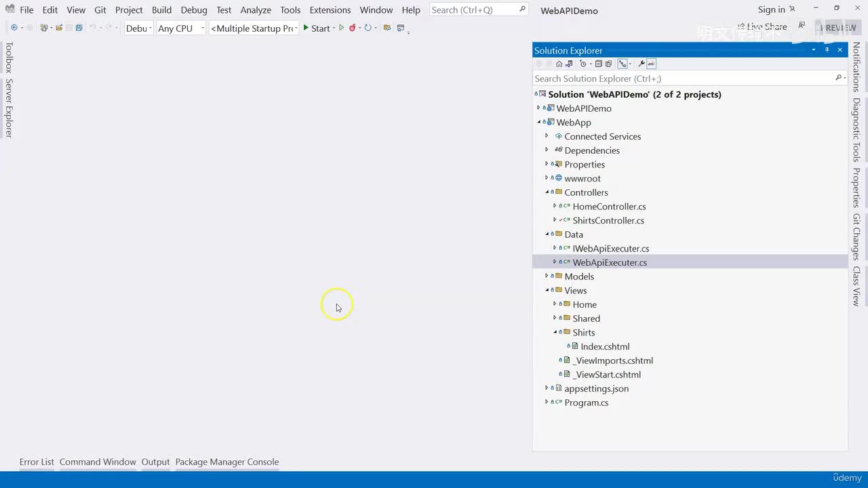Expand the Models folder
868x488 pixels.
tap(547, 276)
